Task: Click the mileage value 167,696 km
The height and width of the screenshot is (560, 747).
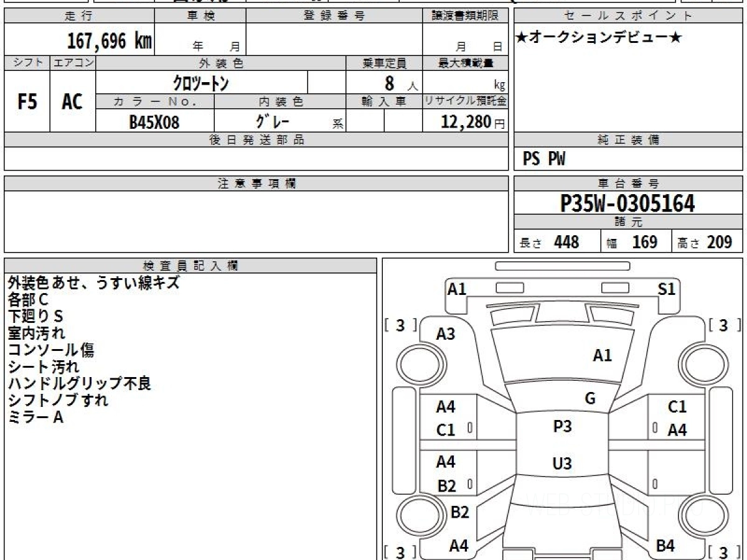Action: [109, 41]
